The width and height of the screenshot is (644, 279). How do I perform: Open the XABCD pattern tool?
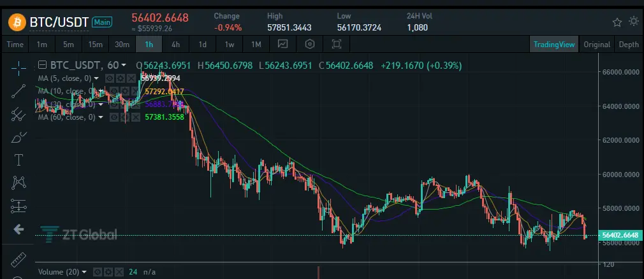pyautogui.click(x=18, y=182)
